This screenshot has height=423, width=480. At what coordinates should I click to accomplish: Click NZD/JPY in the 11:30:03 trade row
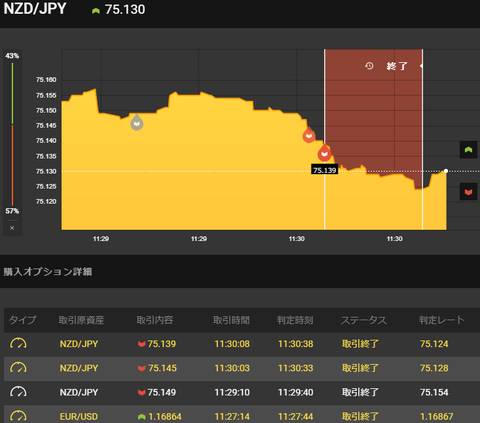pyautogui.click(x=79, y=368)
